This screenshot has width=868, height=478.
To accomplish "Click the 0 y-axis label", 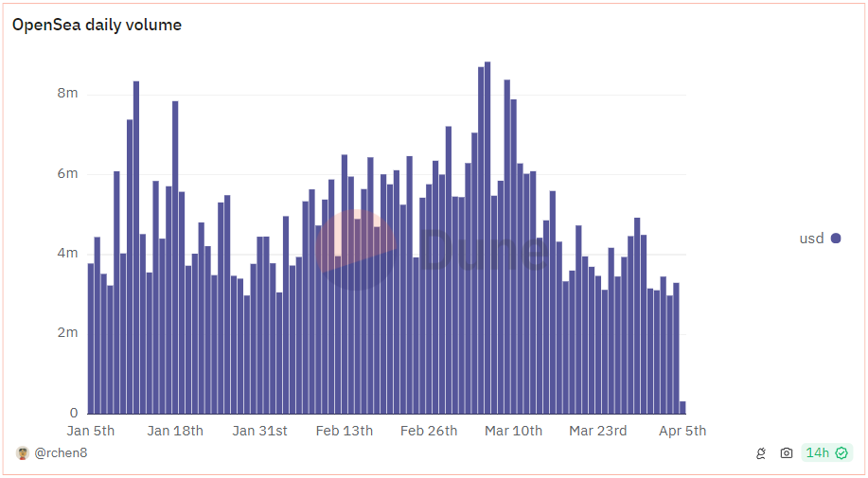I will (x=74, y=413).
